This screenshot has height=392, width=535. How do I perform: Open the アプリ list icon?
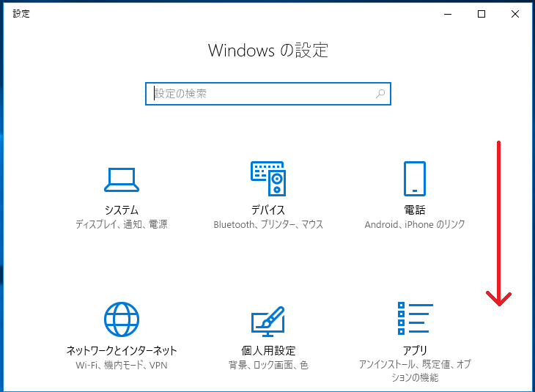(x=416, y=318)
